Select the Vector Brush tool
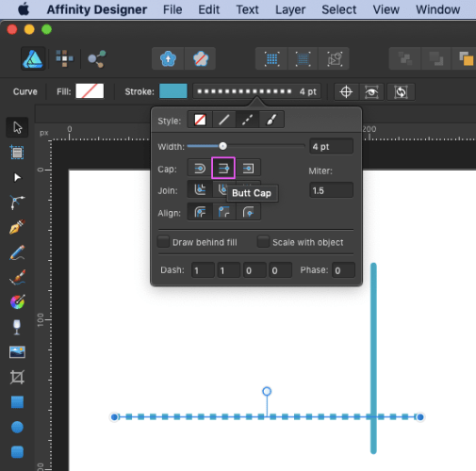The width and height of the screenshot is (476, 471). [17, 277]
